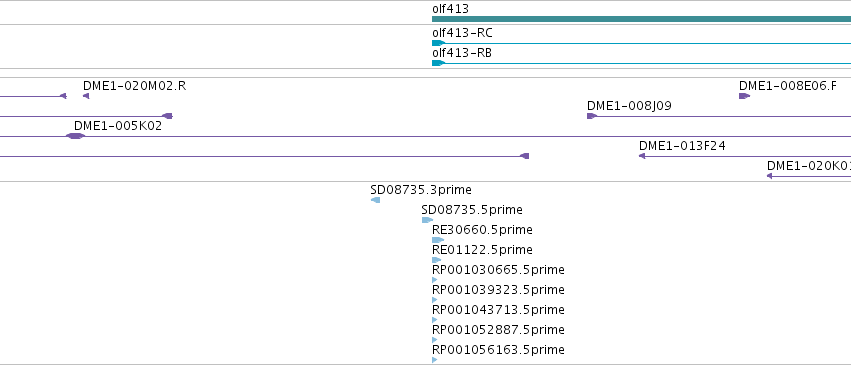Select the SD08735.5prime EST glyph

427,220
